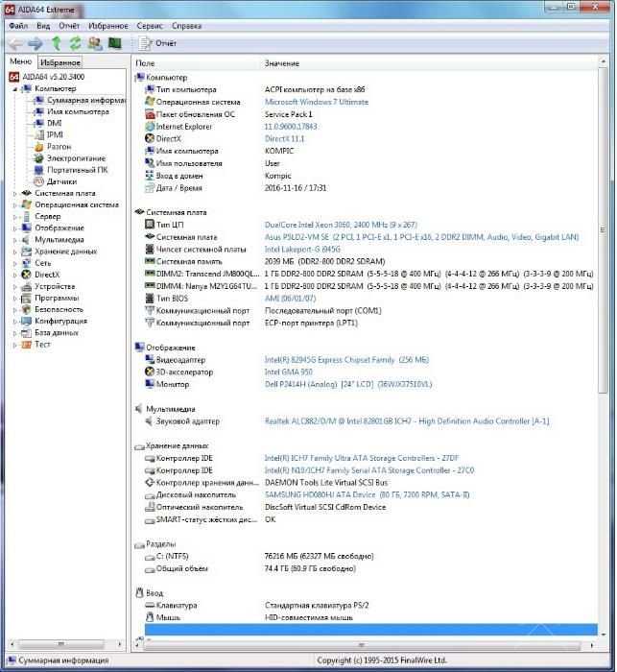
Task: Select the Электропитание tree item
Action: click(76, 158)
